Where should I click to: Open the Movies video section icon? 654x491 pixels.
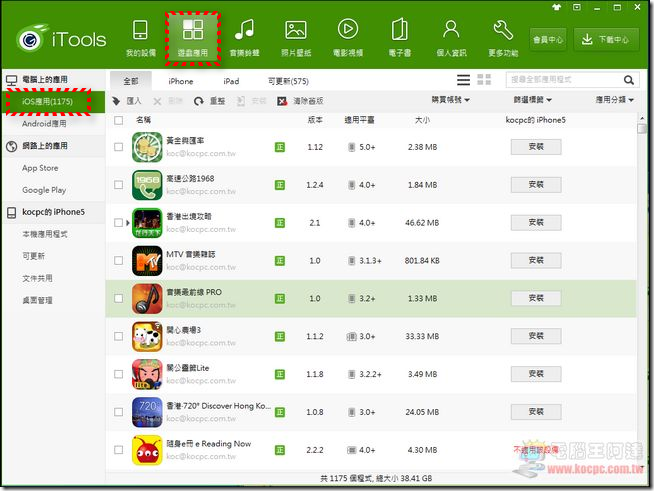point(348,29)
